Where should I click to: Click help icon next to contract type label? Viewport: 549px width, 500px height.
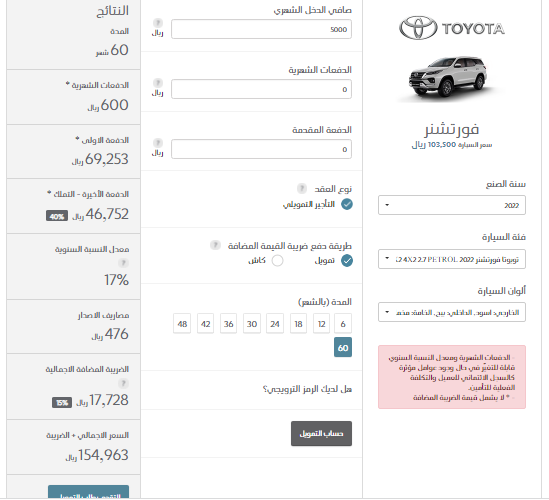click(302, 188)
